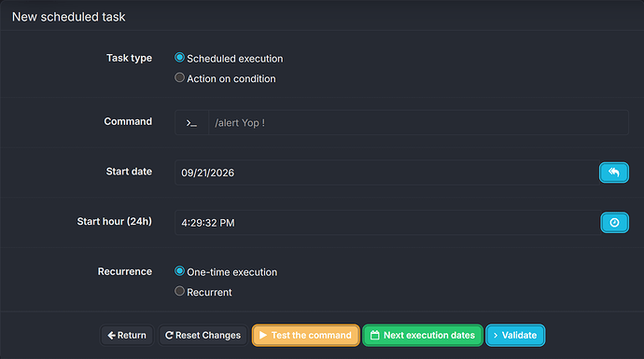Set current time with the clock button
The height and width of the screenshot is (359, 644).
614,222
